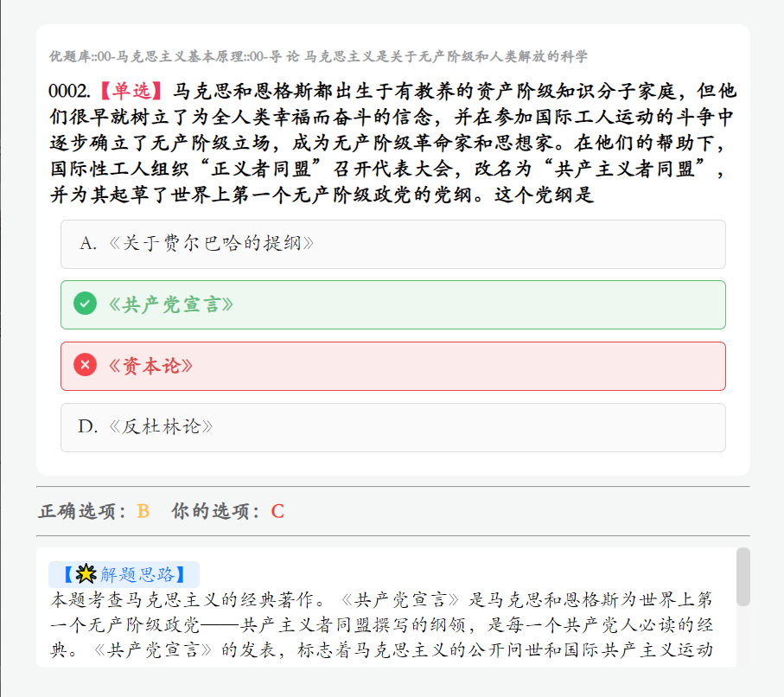The height and width of the screenshot is (697, 784).
Task: Click the question stem text about 正义者同盟
Action: click(x=393, y=143)
